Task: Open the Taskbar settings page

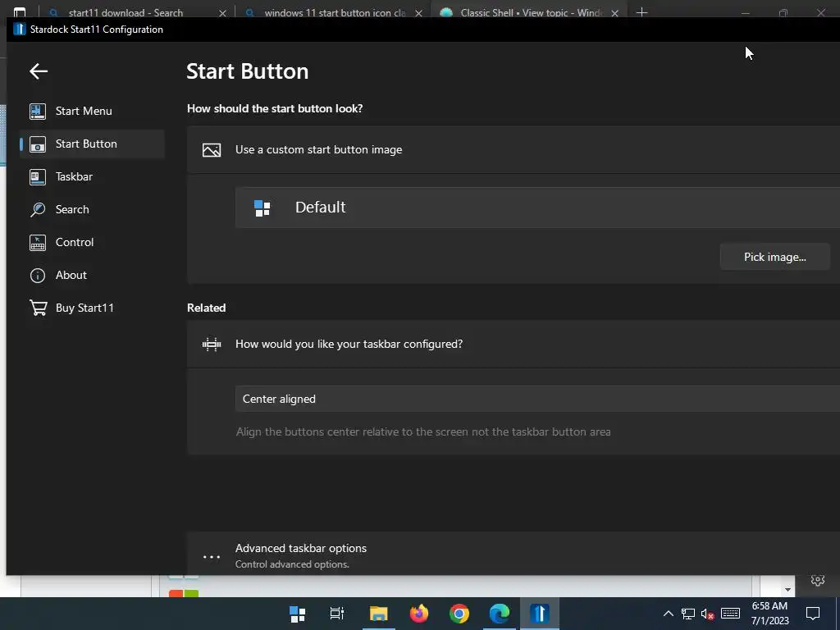Action: click(x=92, y=176)
